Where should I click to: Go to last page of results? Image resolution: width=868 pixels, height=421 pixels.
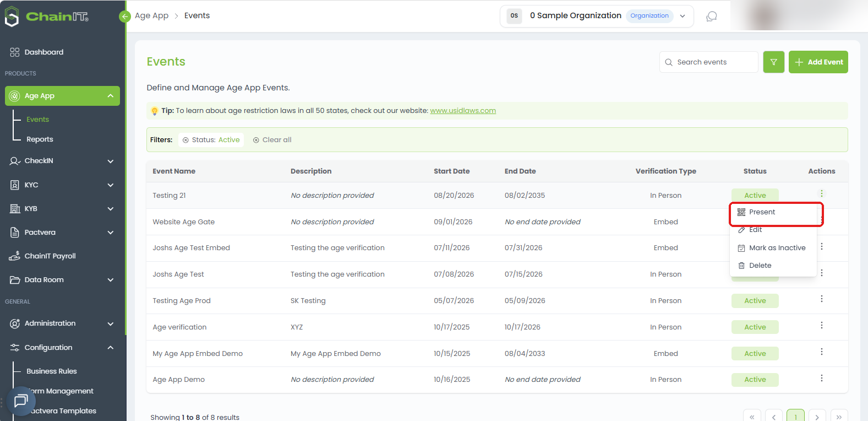(839, 417)
